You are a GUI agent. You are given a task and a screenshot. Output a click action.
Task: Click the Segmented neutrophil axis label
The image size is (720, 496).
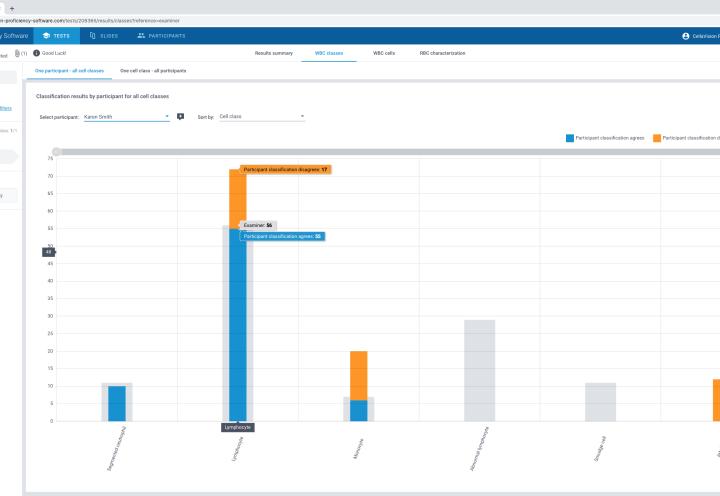[x=116, y=448]
